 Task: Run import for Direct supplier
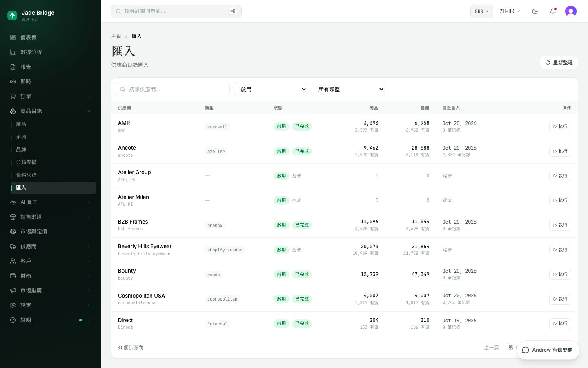(x=560, y=323)
